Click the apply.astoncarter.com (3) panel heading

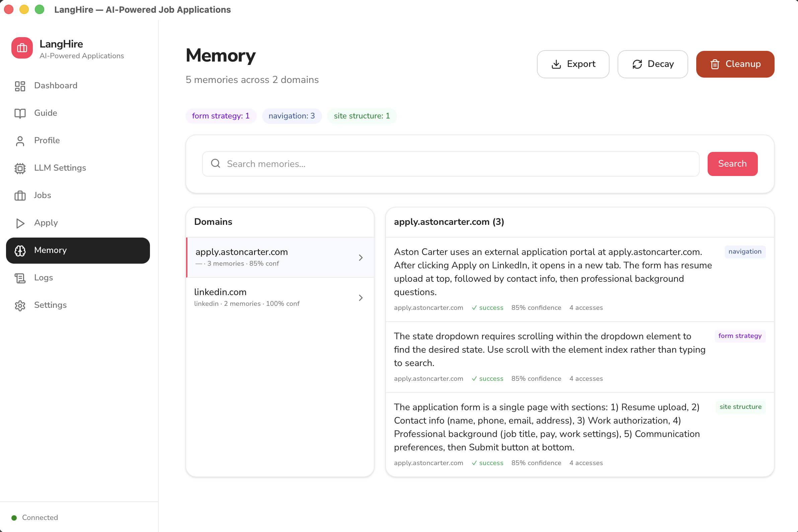pyautogui.click(x=449, y=222)
